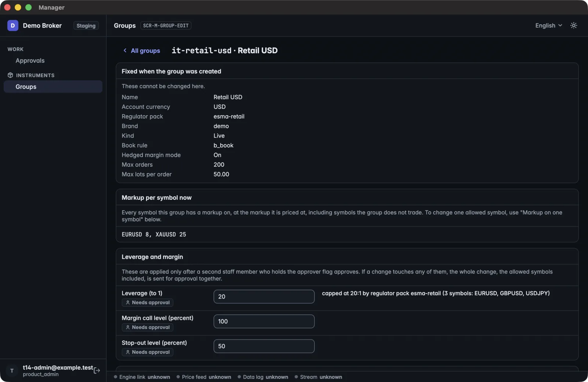The image size is (588, 382).
Task: Click the 'Fixed when the group was created' heading
Action: click(171, 71)
